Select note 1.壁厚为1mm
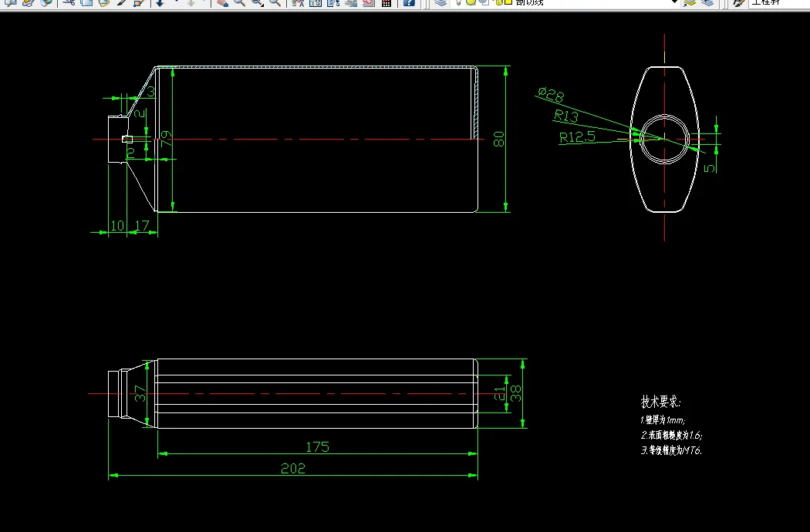The width and height of the screenshot is (810, 532). (x=663, y=420)
